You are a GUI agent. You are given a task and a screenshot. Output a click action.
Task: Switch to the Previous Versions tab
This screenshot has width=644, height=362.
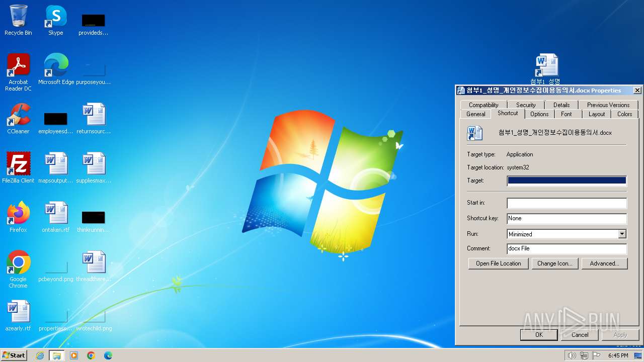(608, 105)
